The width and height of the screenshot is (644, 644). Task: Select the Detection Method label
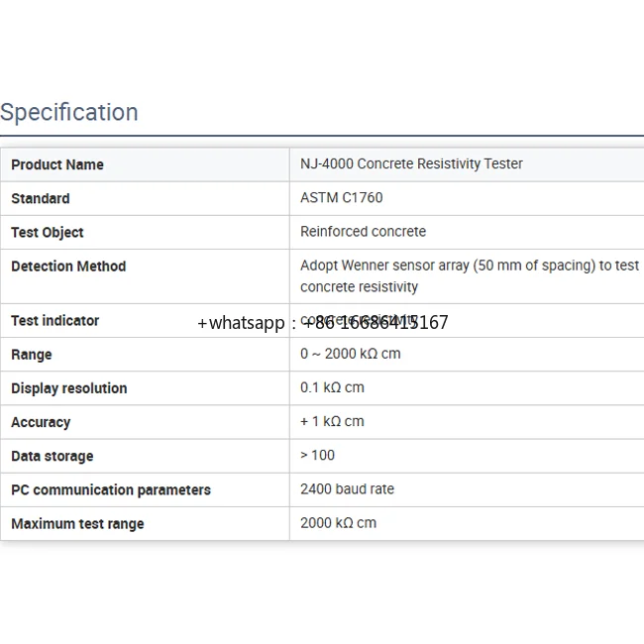pyautogui.click(x=68, y=266)
